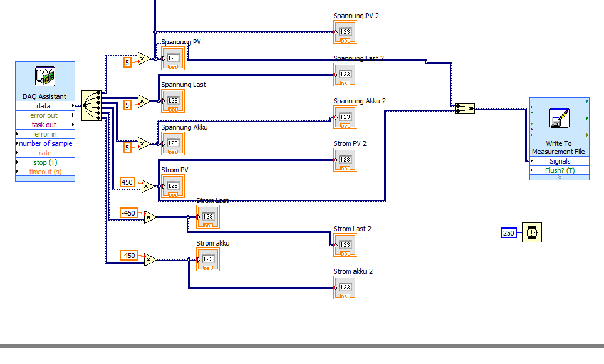Select multiply node next to constant 450
Screen dimensions: 604x364
(x=148, y=187)
